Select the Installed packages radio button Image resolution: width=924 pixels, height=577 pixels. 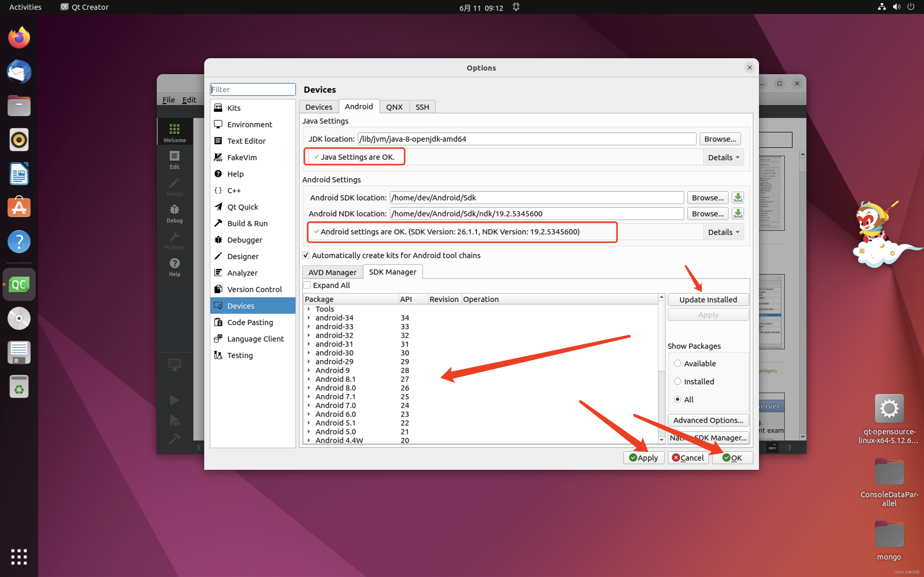click(677, 381)
